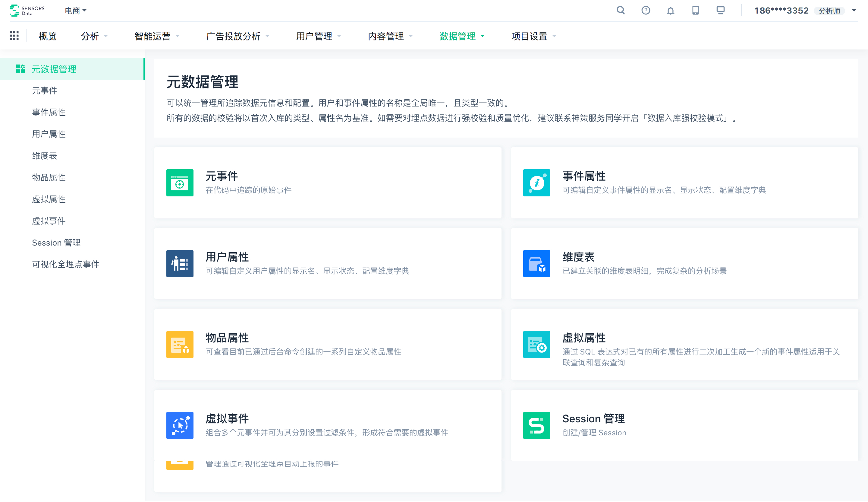The height and width of the screenshot is (502, 868).
Task: Open the search magnifier icon
Action: click(x=621, y=10)
